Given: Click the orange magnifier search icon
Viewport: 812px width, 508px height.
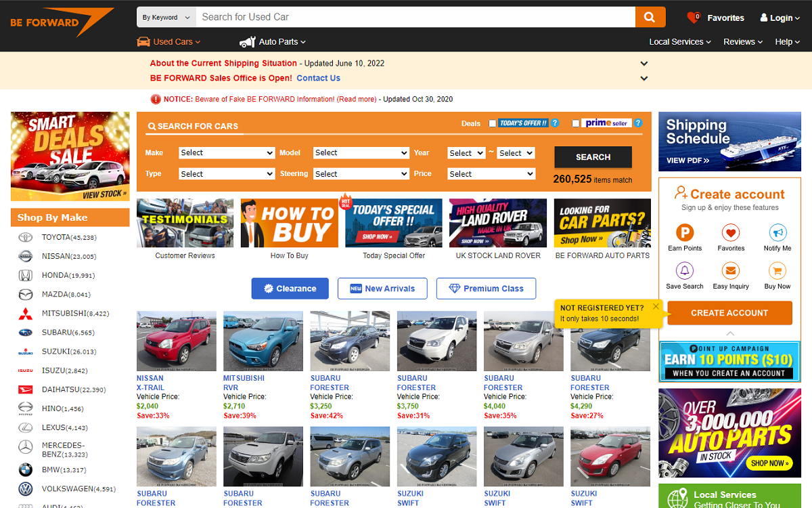Looking at the screenshot, I should (650, 18).
